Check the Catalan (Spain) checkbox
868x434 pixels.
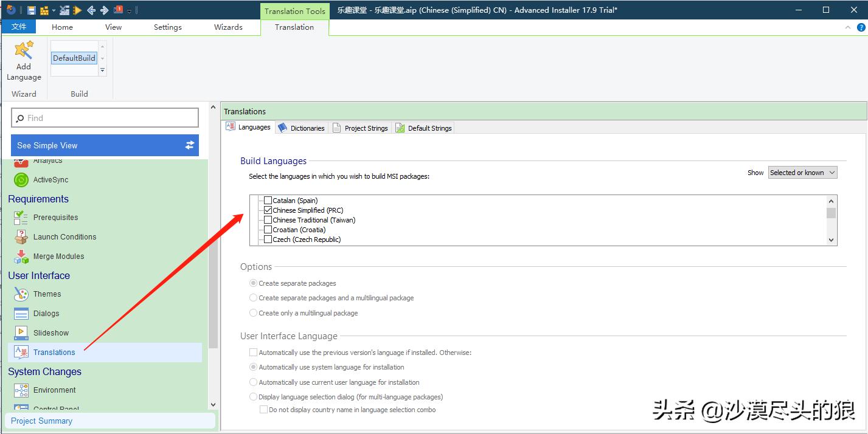point(268,201)
